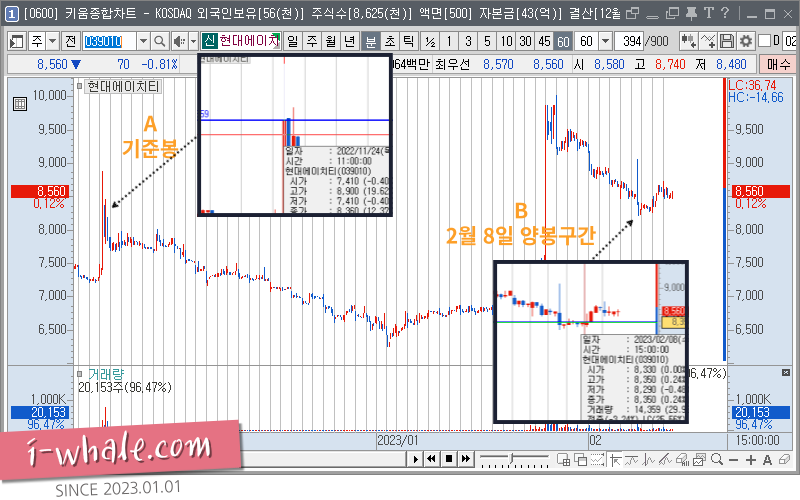Viewport: 800px width, 500px height.
Task: Click the dotted chart range icon
Action: coord(597,460)
